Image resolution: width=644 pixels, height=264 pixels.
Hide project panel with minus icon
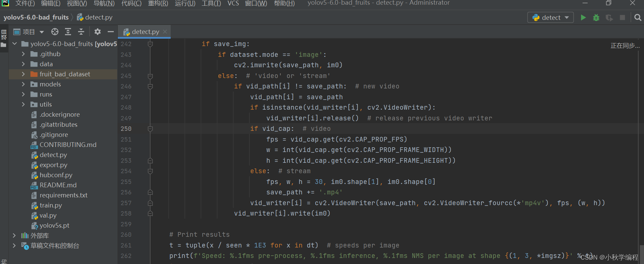click(x=111, y=32)
